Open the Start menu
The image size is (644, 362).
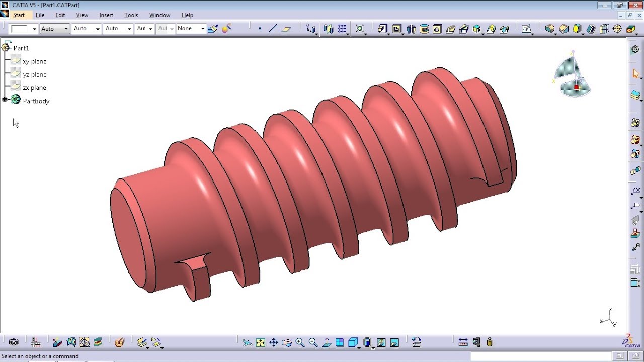pos(19,15)
